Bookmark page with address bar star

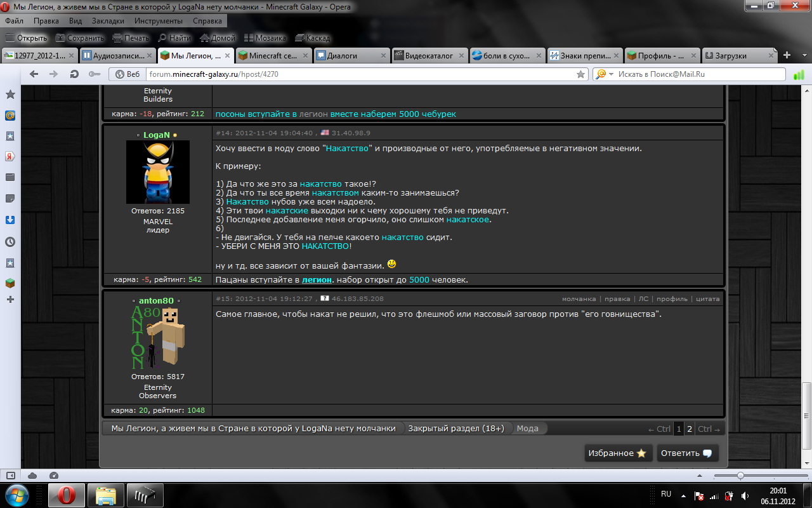coord(580,74)
